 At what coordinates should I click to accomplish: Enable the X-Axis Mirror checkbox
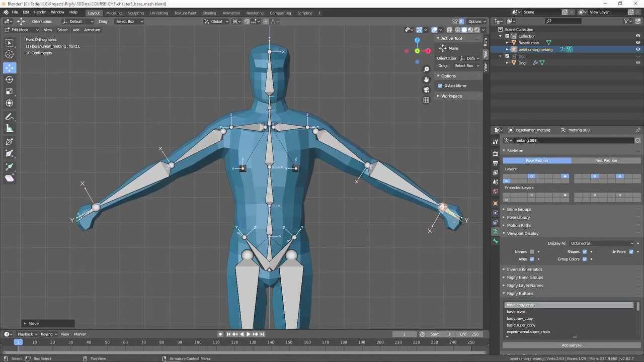pos(440,85)
